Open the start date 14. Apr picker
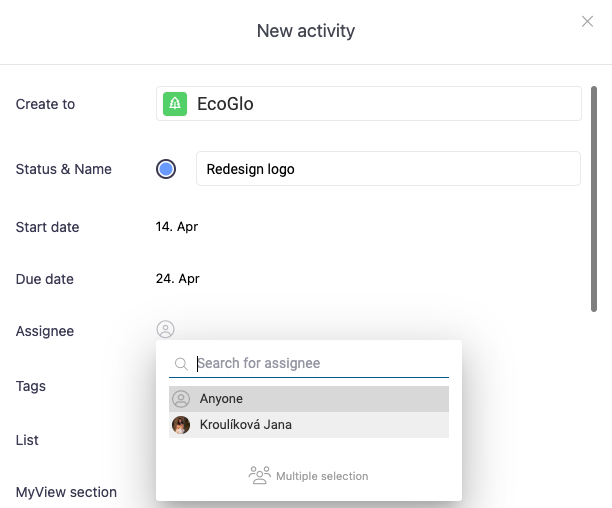612x508 pixels. 177,227
